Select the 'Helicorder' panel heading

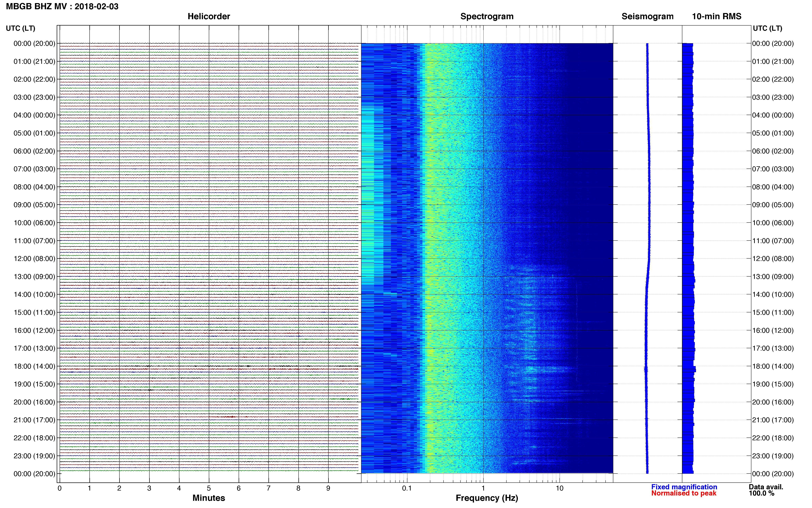[209, 16]
